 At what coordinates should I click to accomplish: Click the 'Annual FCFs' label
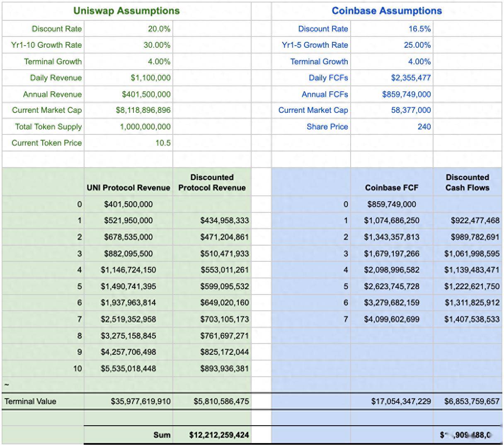point(325,94)
